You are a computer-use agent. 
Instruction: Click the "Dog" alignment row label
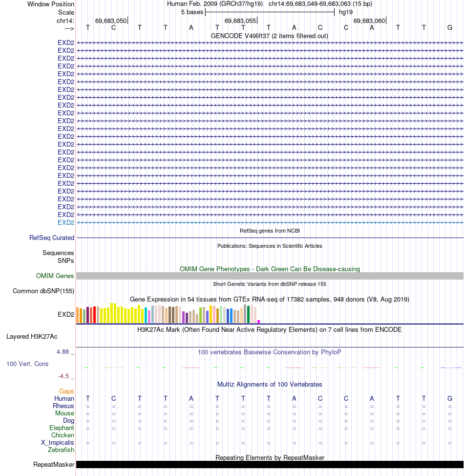(68, 420)
